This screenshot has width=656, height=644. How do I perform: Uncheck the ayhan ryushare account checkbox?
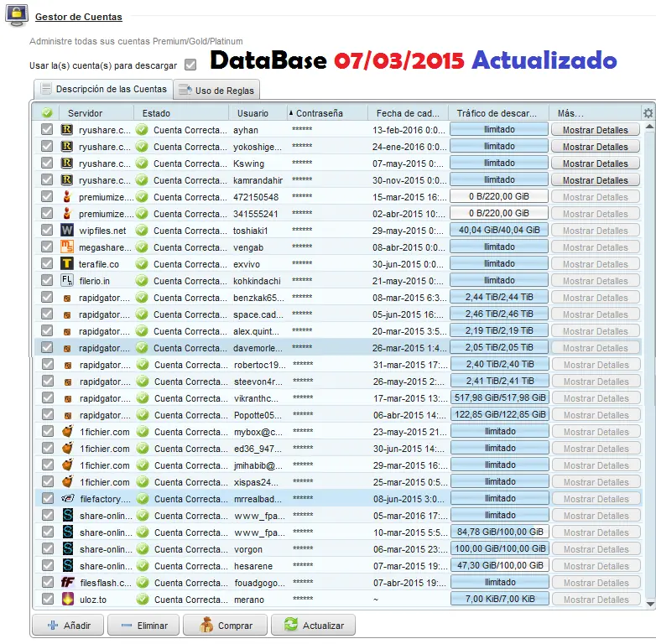pyautogui.click(x=47, y=129)
